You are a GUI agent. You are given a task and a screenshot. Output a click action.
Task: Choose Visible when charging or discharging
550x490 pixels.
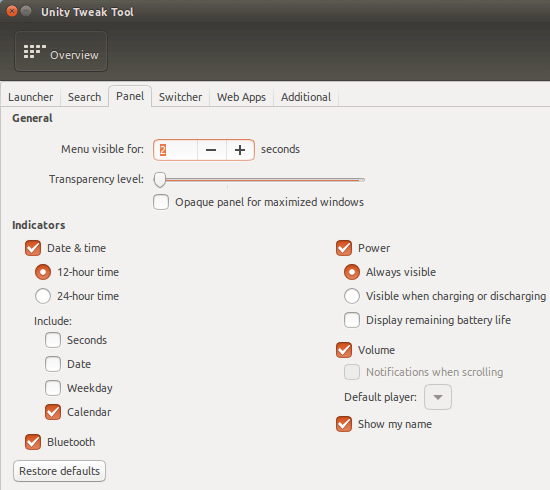click(x=352, y=296)
